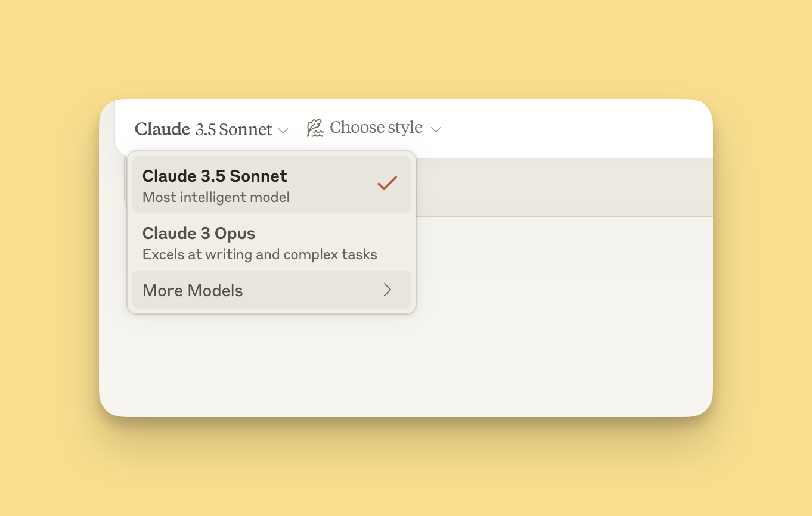Select Claude 3 Opus from the model list
This screenshot has width=812, height=516.
pos(271,243)
